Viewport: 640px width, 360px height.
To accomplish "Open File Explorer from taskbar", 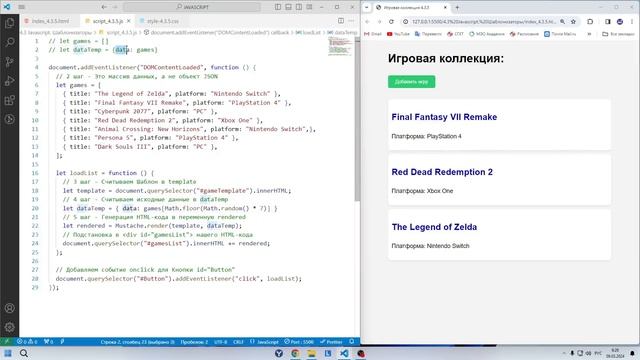I will coord(311,353).
